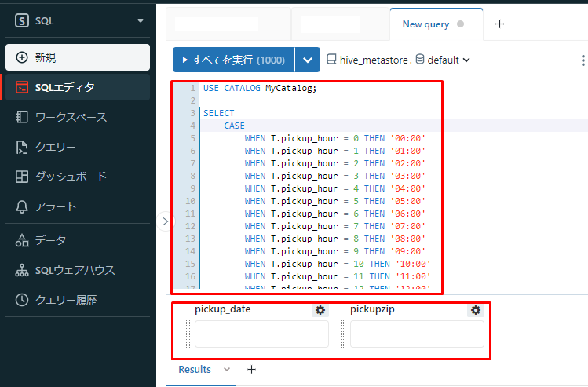Expand the run options arrow beside Run button
Image resolution: width=588 pixels, height=387 pixels.
click(x=308, y=60)
